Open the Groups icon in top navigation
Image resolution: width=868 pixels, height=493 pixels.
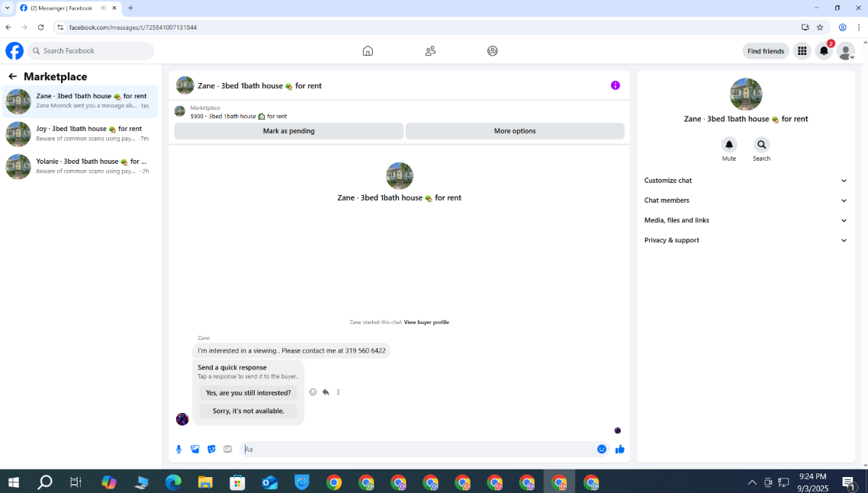tap(492, 51)
